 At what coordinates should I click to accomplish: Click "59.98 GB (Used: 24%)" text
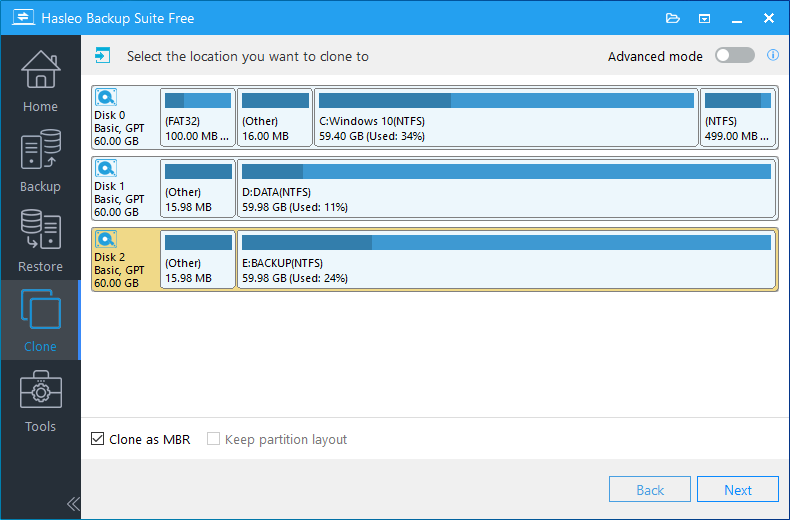pos(295,278)
